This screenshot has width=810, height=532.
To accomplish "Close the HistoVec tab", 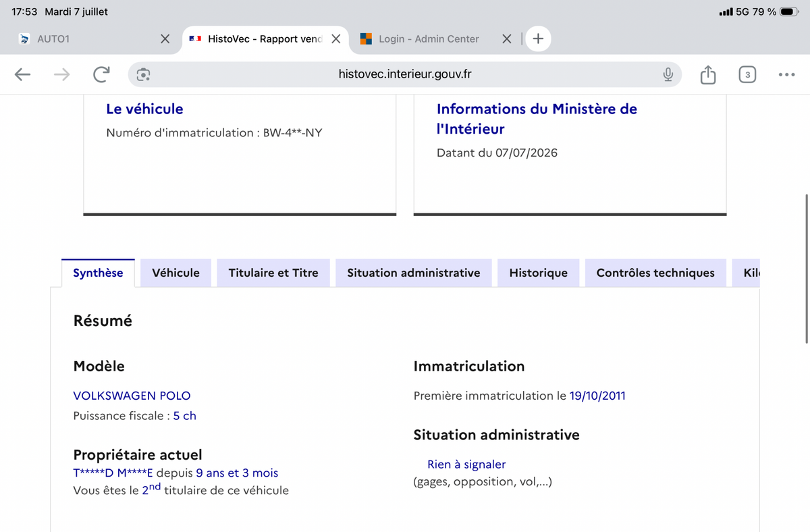I will (x=335, y=38).
